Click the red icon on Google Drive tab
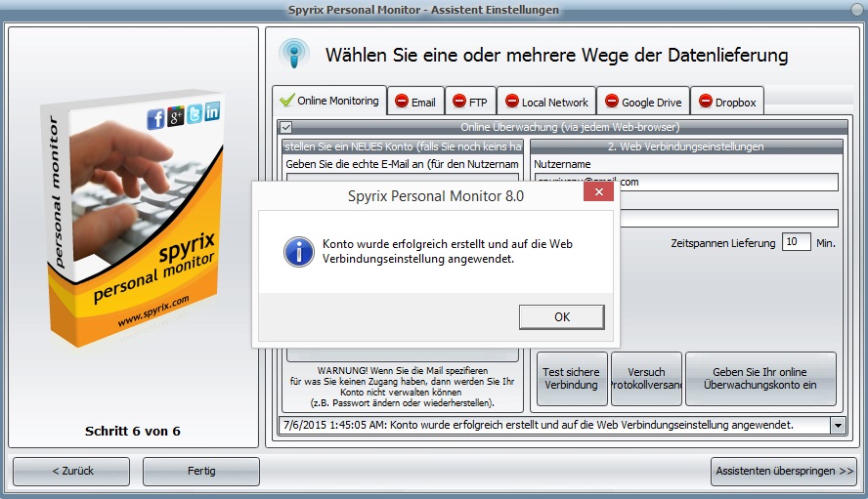The height and width of the screenshot is (499, 868). [611, 102]
